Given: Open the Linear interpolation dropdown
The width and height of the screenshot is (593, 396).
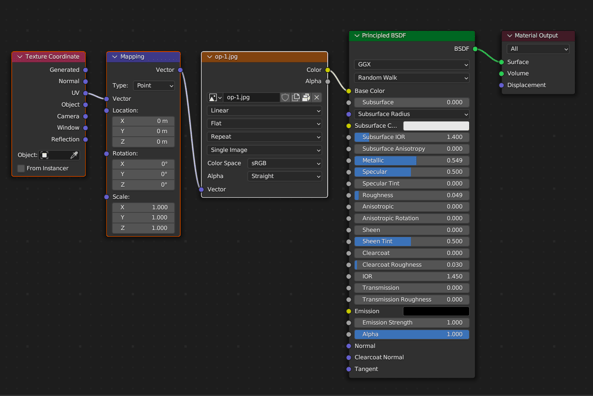Looking at the screenshot, I should [264, 111].
